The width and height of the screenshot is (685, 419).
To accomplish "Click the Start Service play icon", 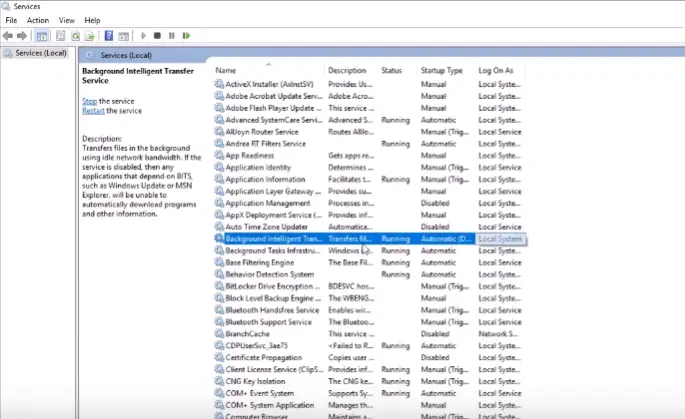I will click(x=143, y=36).
